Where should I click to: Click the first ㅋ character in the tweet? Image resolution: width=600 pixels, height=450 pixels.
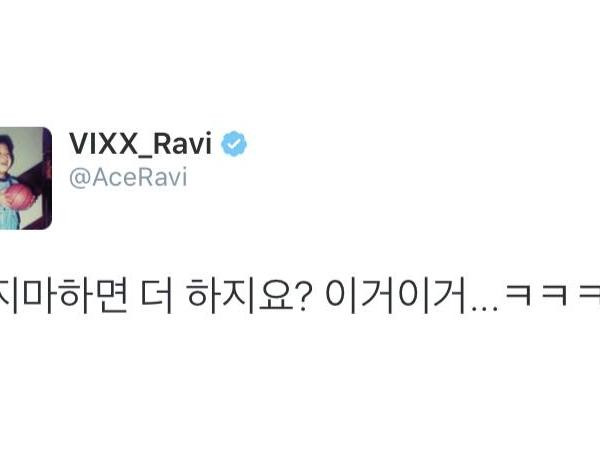518,294
